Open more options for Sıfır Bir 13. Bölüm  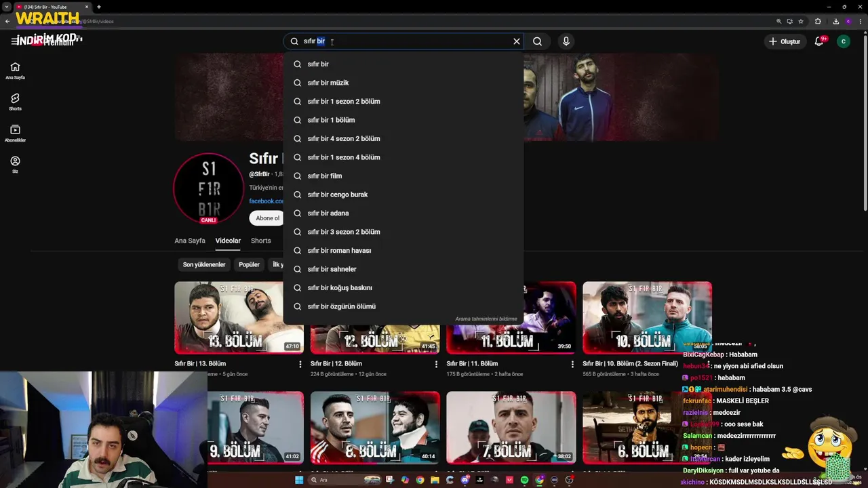[300, 364]
